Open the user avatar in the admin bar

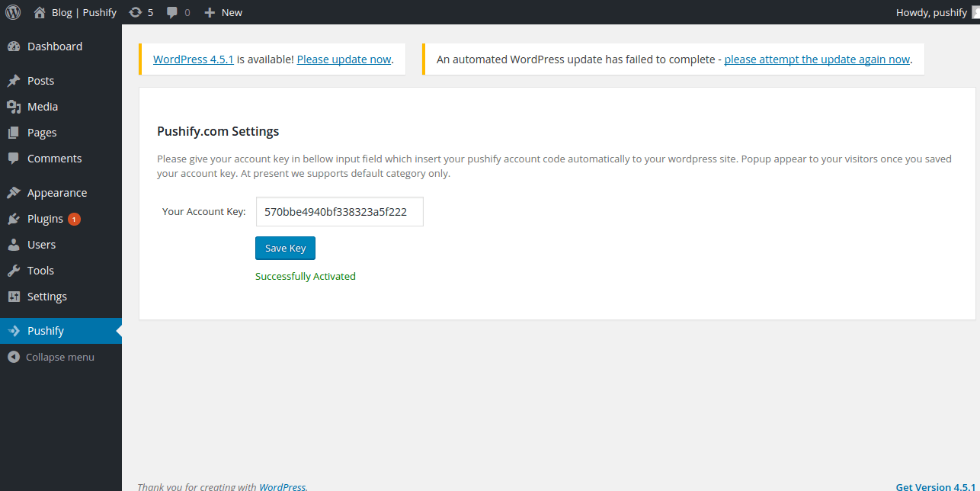pos(976,12)
